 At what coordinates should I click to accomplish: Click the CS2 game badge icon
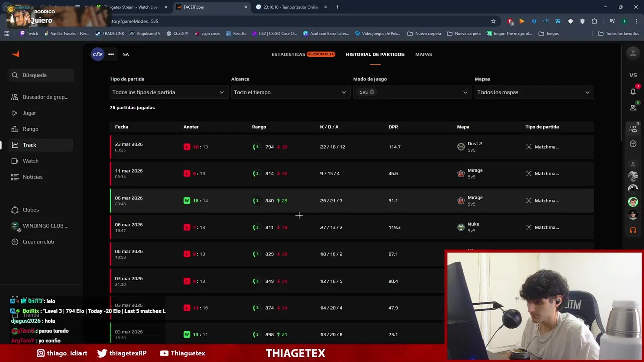(97, 54)
